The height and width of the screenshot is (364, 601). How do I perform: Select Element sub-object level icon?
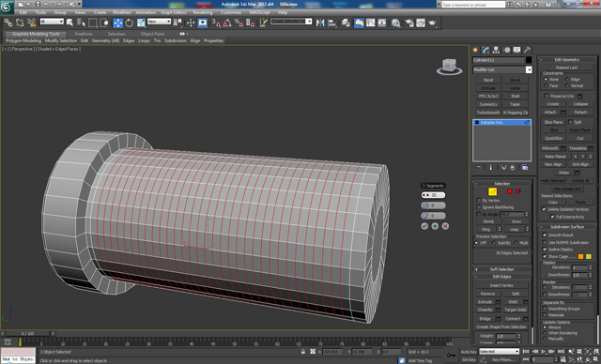[x=518, y=191]
